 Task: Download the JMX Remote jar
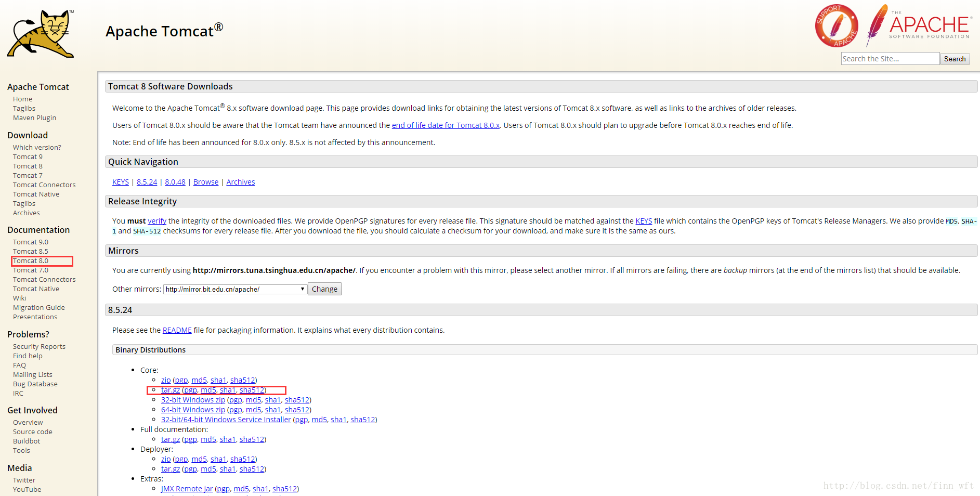[x=187, y=489]
